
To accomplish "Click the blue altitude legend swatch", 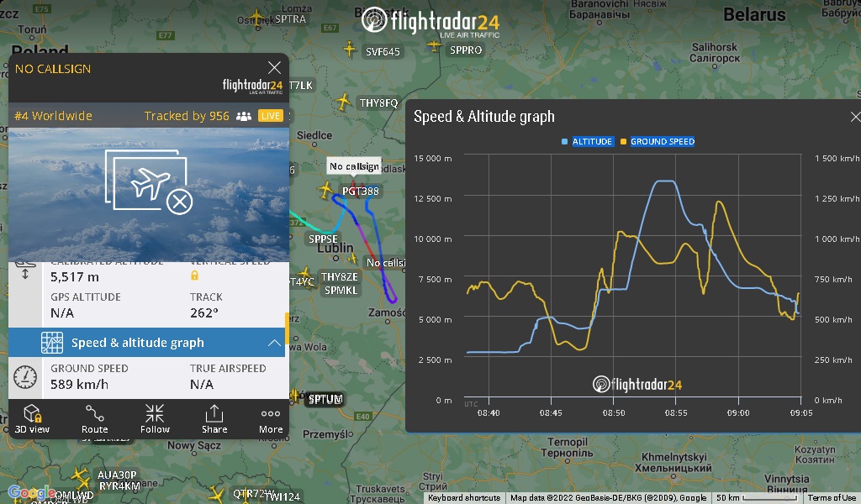I will [x=564, y=141].
